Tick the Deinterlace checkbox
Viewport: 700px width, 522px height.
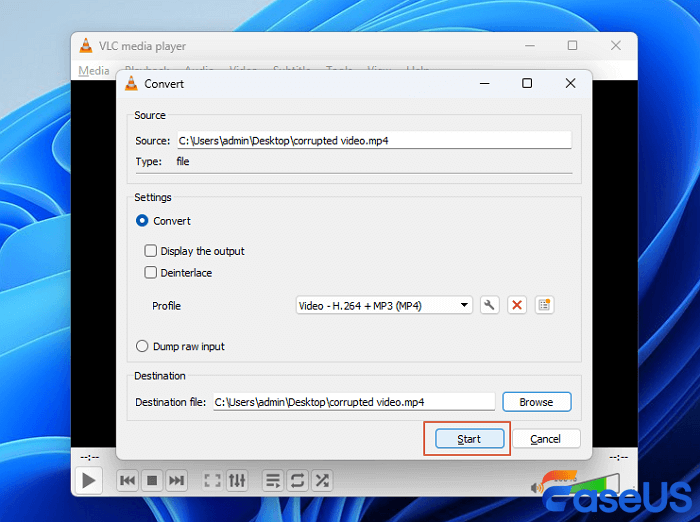150,272
